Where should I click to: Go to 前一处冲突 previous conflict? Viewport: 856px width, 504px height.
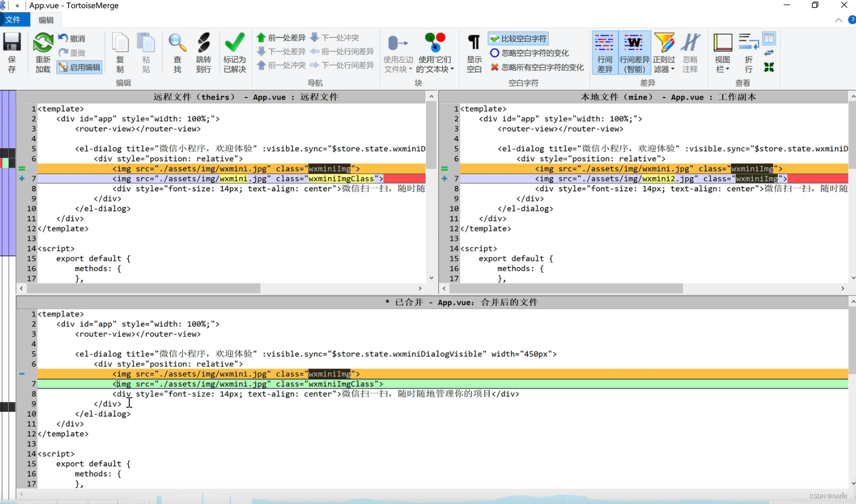pos(281,65)
